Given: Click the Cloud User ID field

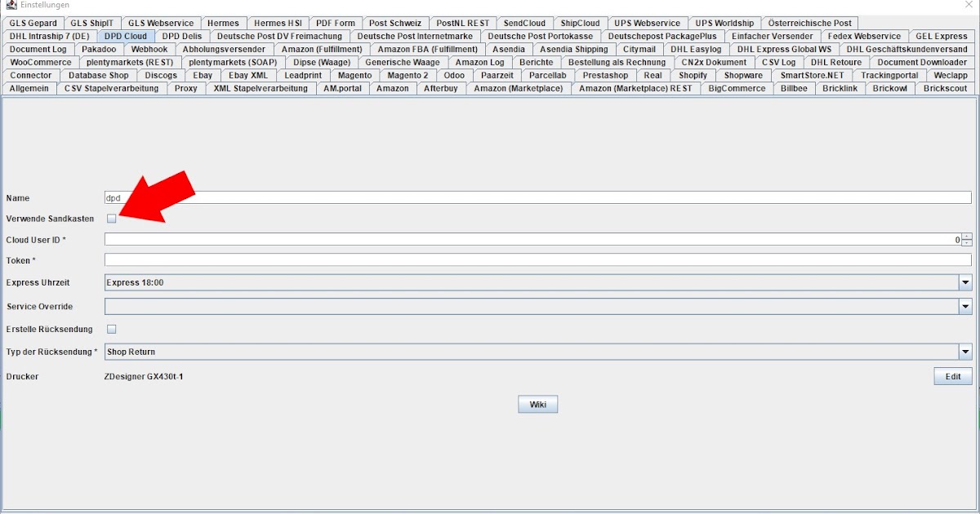Looking at the screenshot, I should pos(533,240).
